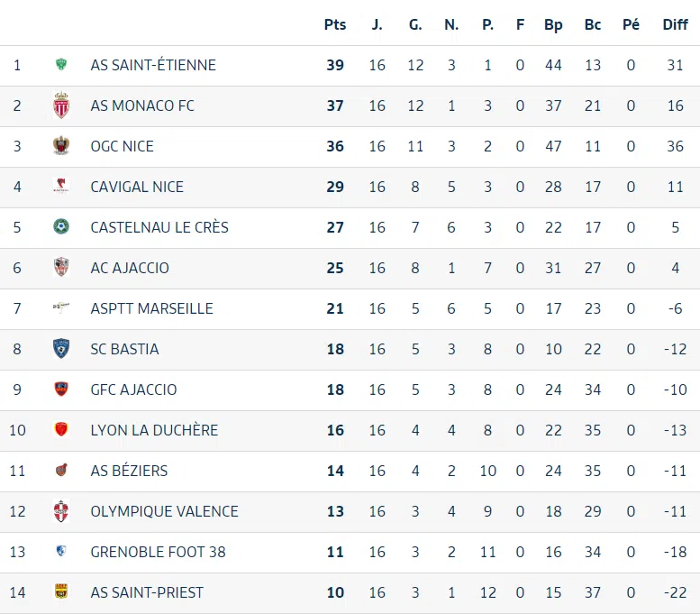The image size is (700, 614).
Task: Click the AC Ajaccio crest icon
Action: [61, 268]
